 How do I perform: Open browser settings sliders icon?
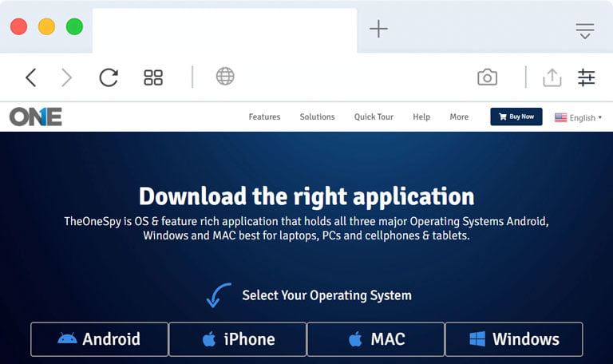tap(586, 77)
